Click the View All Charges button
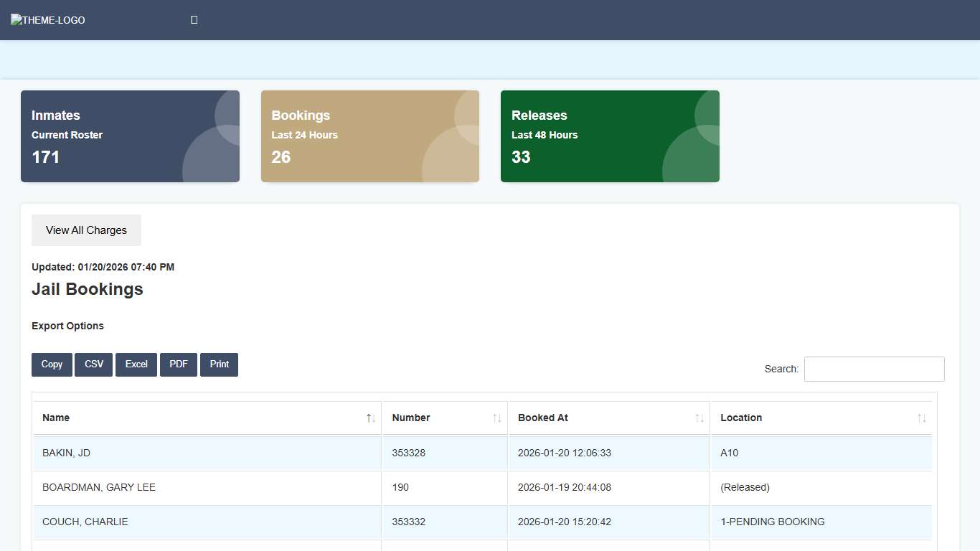Viewport: 980px width, 551px height. [86, 230]
